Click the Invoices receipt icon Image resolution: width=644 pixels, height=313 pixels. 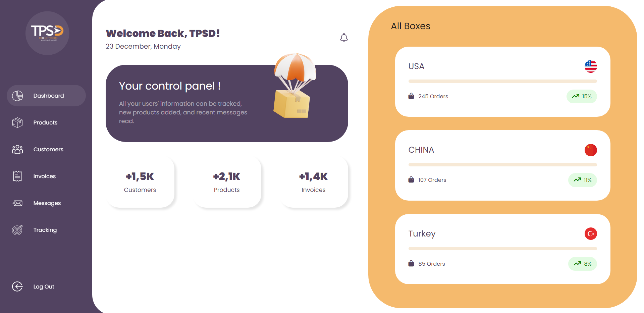tap(17, 176)
